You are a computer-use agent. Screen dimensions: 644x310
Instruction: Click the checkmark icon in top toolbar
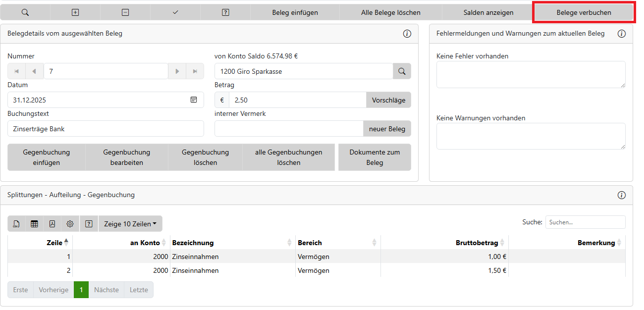(x=175, y=12)
